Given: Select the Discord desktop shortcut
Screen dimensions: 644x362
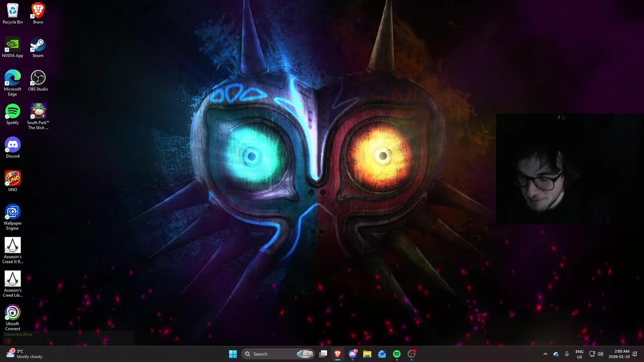Looking at the screenshot, I should [x=13, y=148].
